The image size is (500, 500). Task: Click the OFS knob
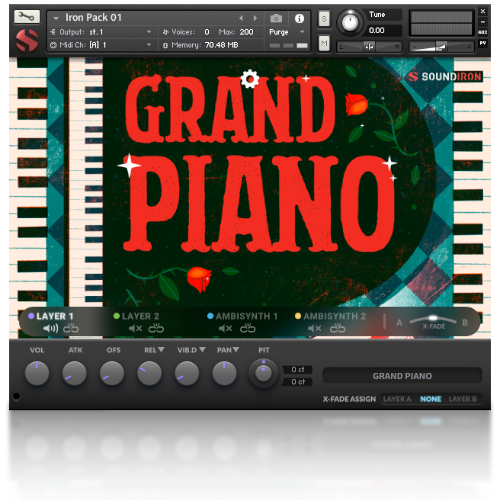point(112,373)
